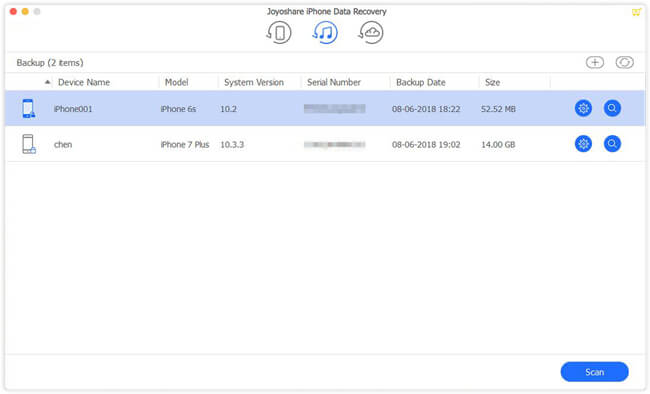The width and height of the screenshot is (650, 394).
Task: Open recover from iCloud backup mode icon
Action: 371,33
